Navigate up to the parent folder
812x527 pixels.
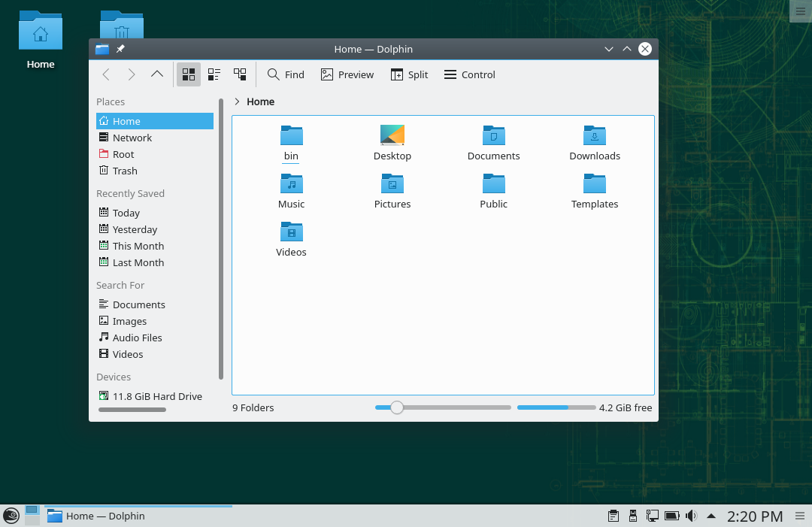pos(157,74)
